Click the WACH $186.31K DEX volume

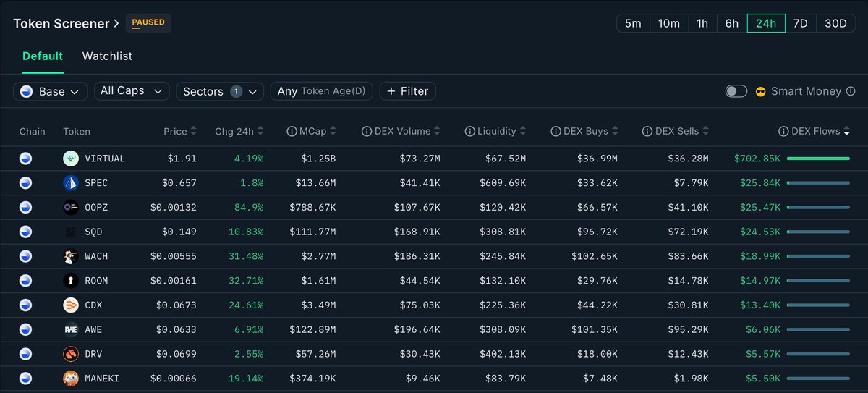pyautogui.click(x=417, y=256)
